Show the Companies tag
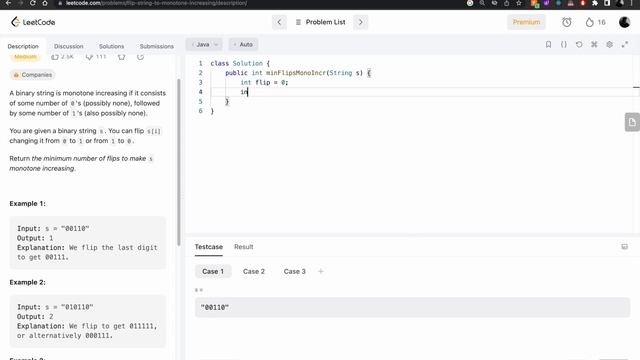This screenshot has height=360, width=640. pos(33,75)
